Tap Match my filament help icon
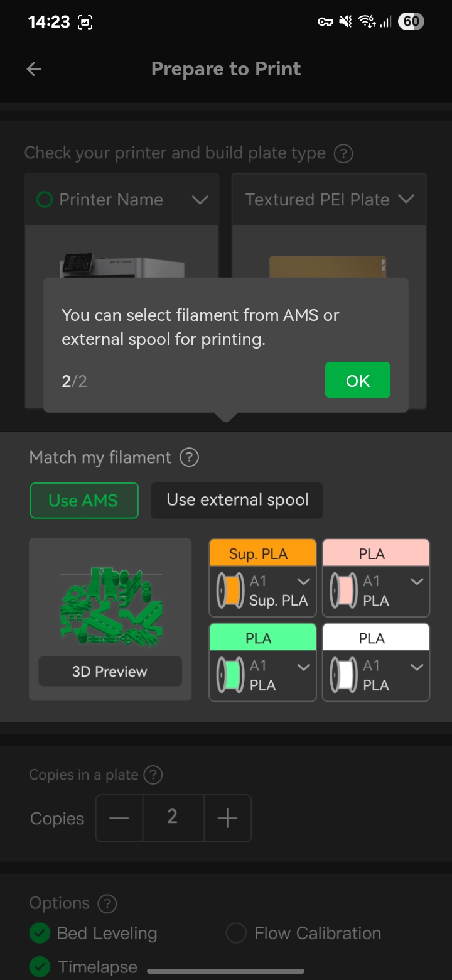The image size is (452, 980). (x=189, y=457)
